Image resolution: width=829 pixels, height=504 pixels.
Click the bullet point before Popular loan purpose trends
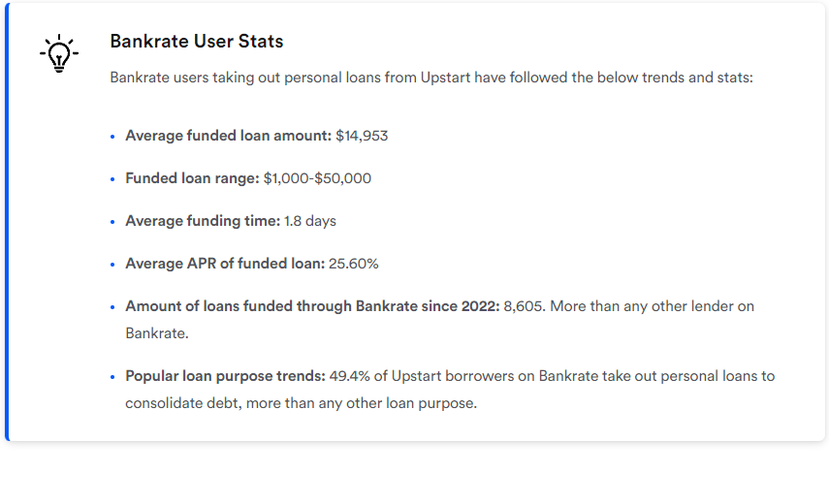(x=113, y=377)
